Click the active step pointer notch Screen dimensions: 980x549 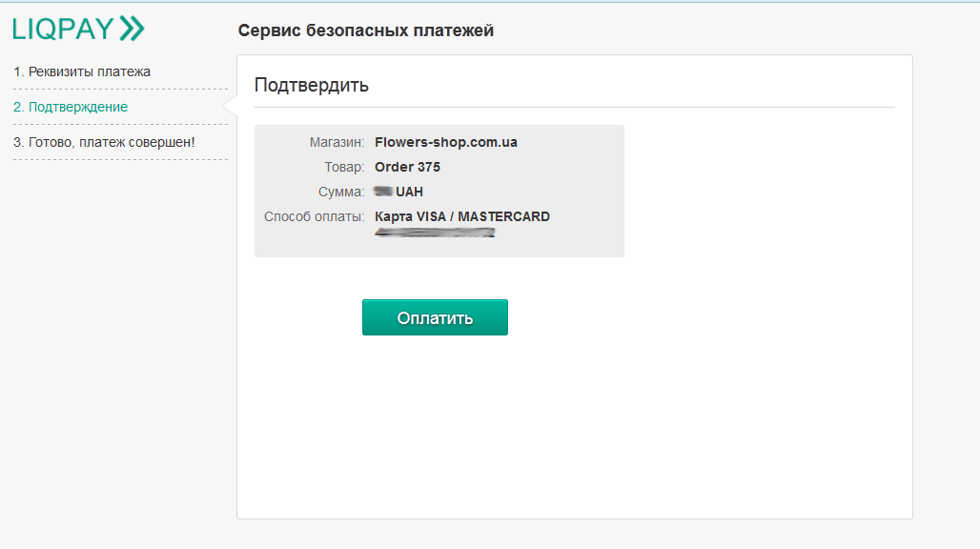click(230, 107)
